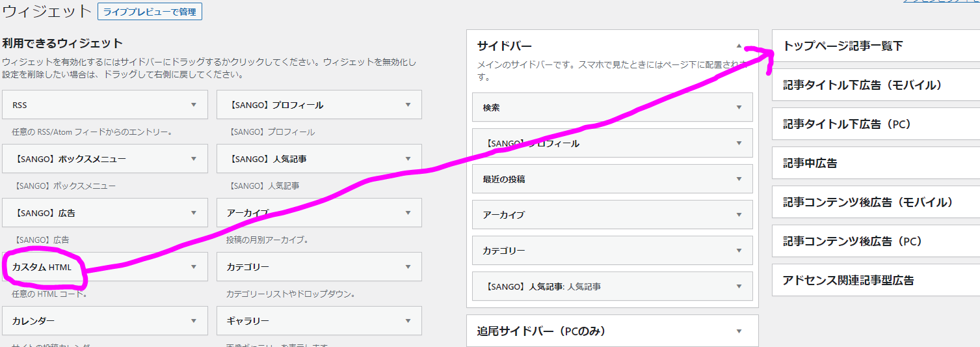Expand the available カテゴリー widget arrow
This screenshot has width=980, height=347.
pos(408,267)
